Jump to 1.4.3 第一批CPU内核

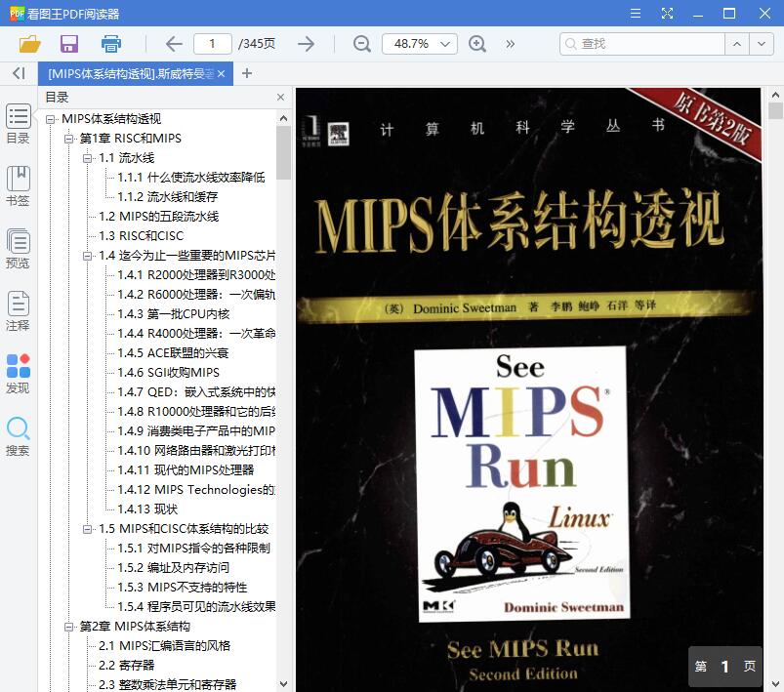point(174,314)
